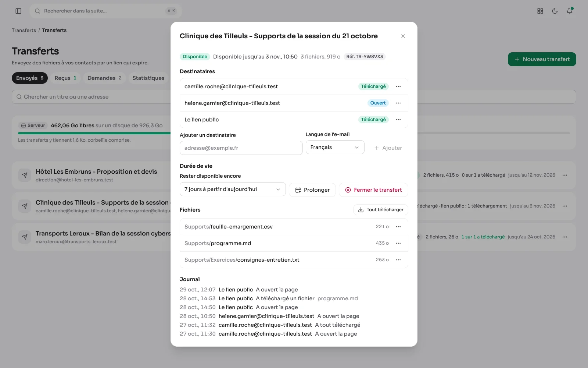
Task: Click the Ajouter recipient button
Action: [x=388, y=148]
